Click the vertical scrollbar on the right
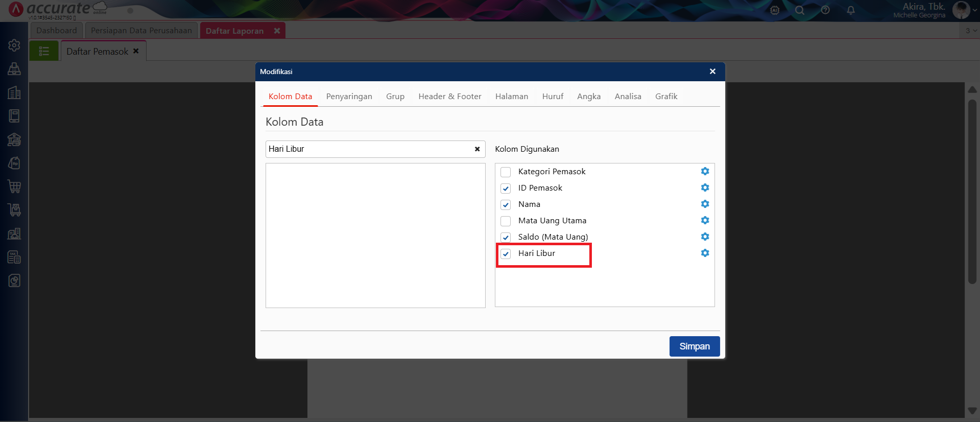Viewport: 980px width, 422px height. [972, 192]
